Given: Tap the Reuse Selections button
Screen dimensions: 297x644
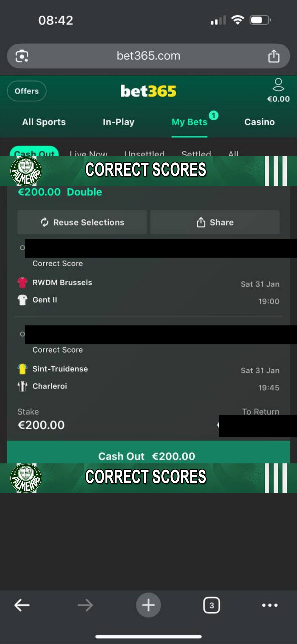Looking at the screenshot, I should click(82, 222).
